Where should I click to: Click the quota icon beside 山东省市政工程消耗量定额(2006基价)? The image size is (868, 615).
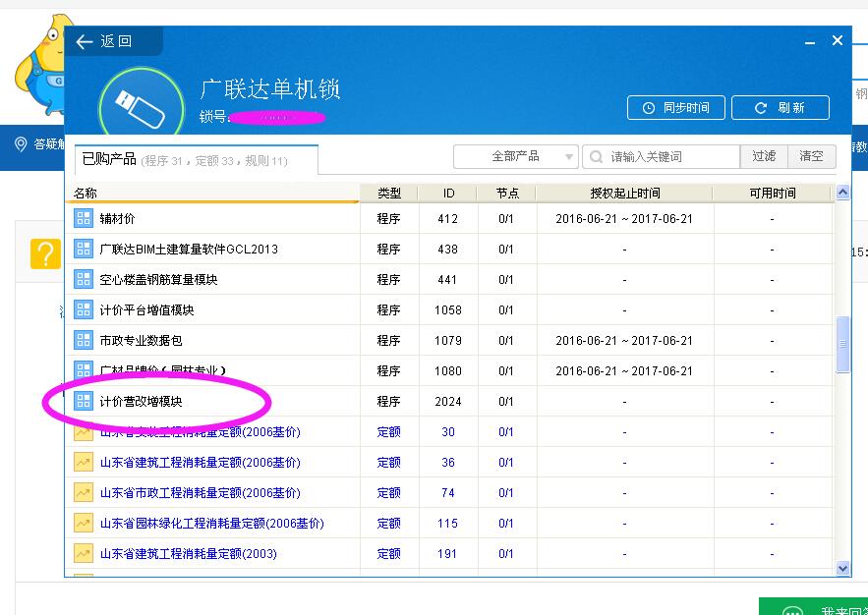tap(84, 492)
